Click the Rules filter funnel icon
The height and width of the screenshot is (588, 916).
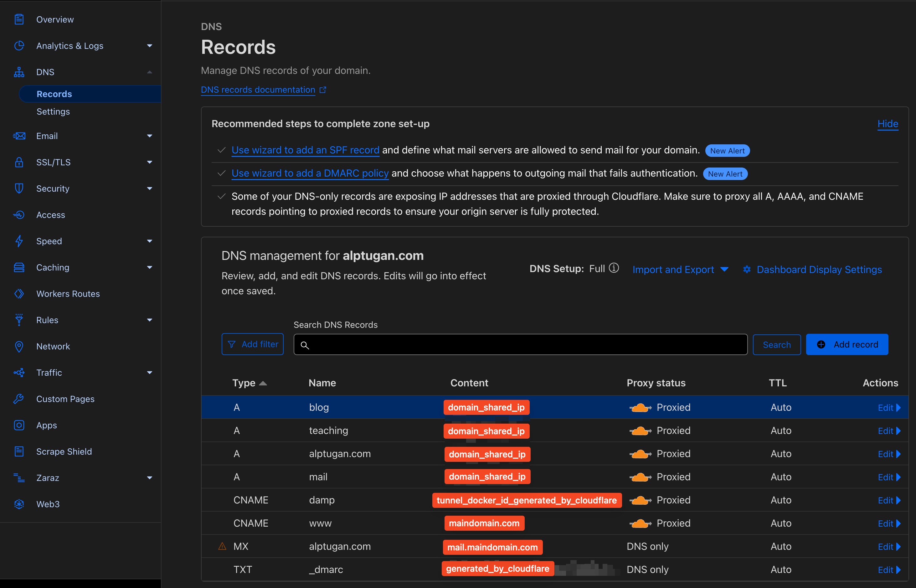19,320
